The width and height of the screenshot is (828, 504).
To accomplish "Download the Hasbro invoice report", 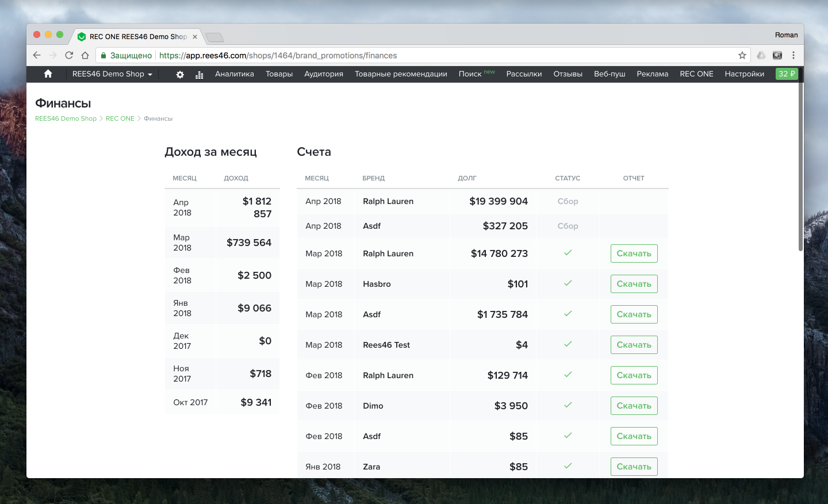I will pos(634,284).
